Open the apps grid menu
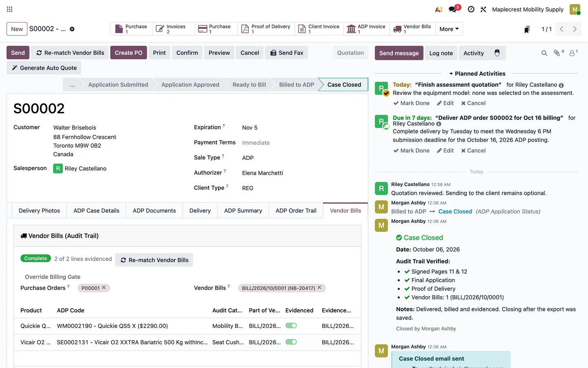The image size is (588, 368). pyautogui.click(x=10, y=9)
